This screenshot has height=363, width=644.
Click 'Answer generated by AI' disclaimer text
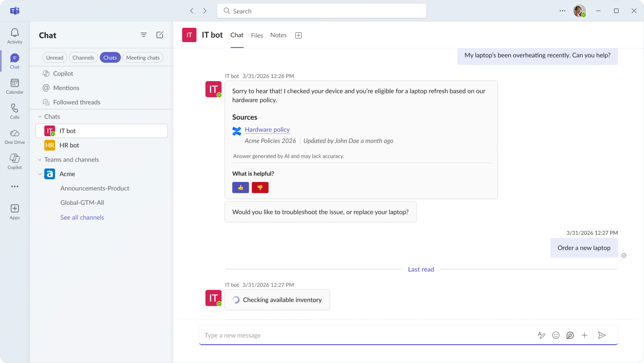289,156
